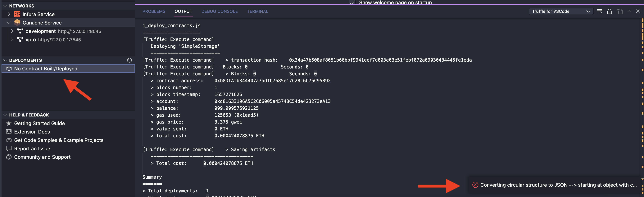The image size is (644, 197).
Task: Select No Contract Built/Deployed entry
Action: point(46,68)
